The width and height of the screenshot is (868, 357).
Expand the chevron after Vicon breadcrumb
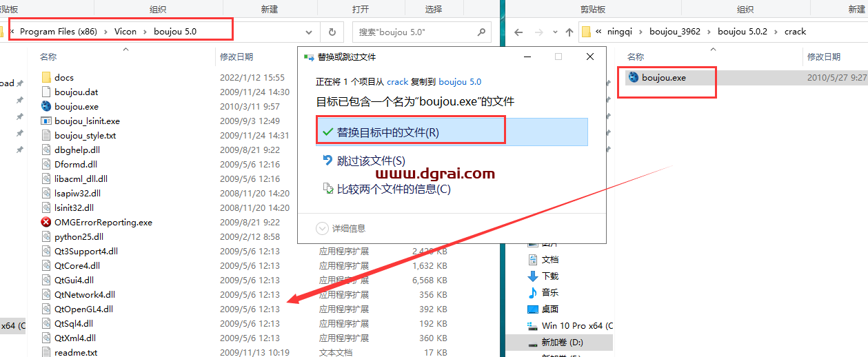(x=145, y=32)
